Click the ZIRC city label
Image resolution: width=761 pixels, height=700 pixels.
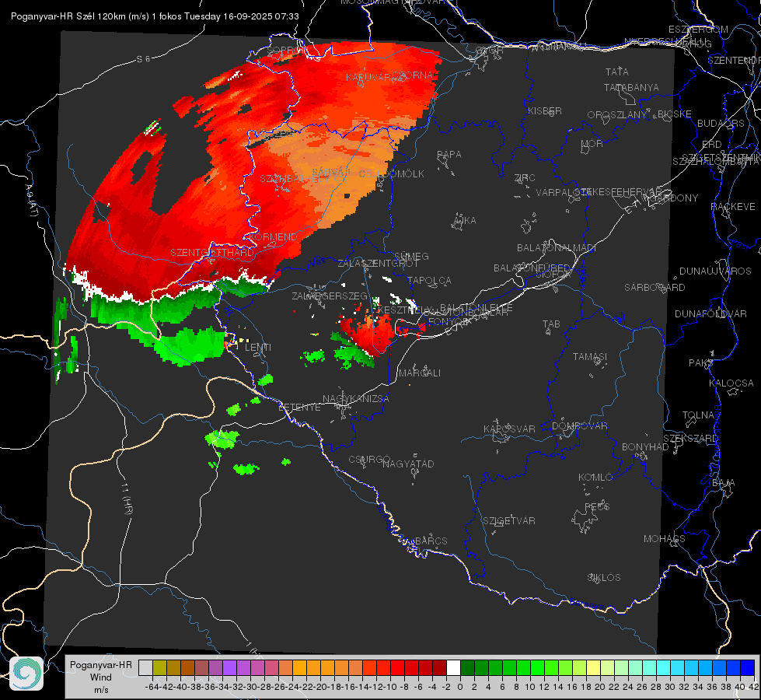pyautogui.click(x=525, y=178)
